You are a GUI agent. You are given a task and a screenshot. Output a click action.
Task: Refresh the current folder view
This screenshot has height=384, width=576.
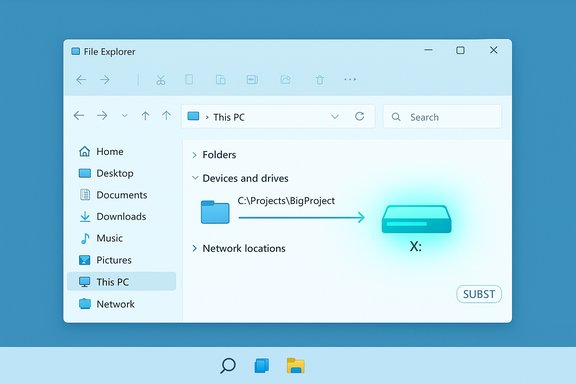(359, 116)
